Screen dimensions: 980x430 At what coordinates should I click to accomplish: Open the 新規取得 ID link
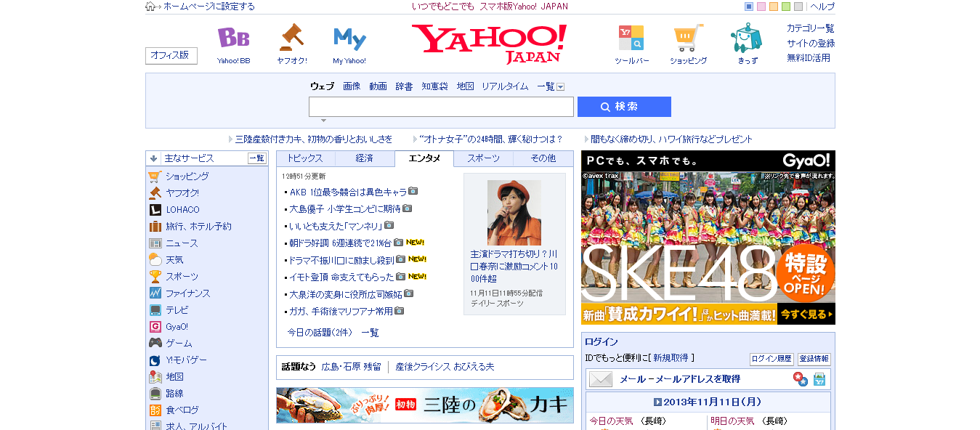671,358
